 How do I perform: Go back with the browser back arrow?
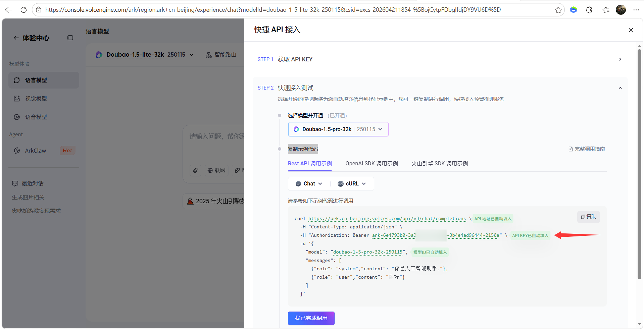tap(9, 10)
